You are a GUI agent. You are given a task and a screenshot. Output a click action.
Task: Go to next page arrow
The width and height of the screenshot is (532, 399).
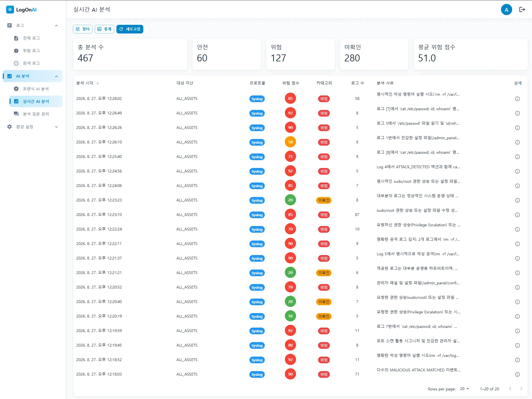click(521, 389)
